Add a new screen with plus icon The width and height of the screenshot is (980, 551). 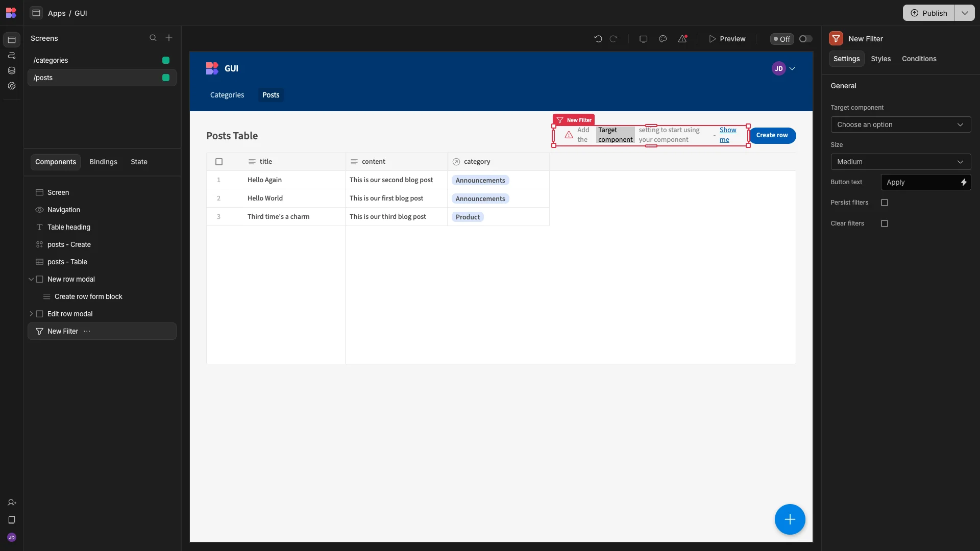point(169,38)
